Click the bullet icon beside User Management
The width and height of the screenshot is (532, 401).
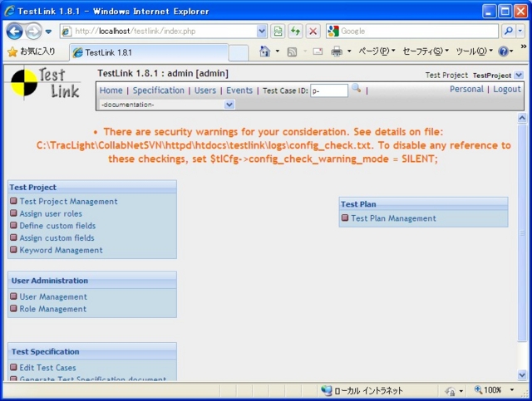click(x=13, y=296)
